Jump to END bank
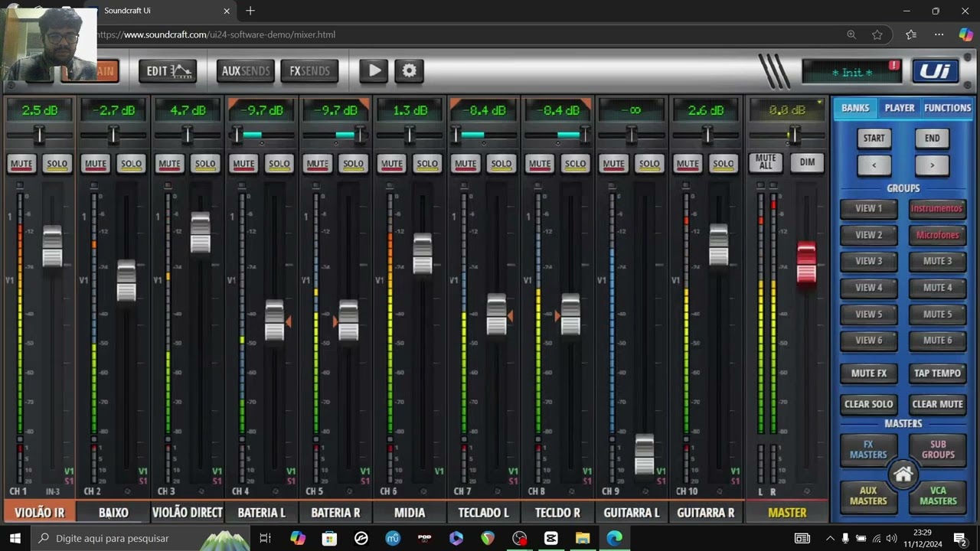Image resolution: width=980 pixels, height=551 pixels. 932,139
